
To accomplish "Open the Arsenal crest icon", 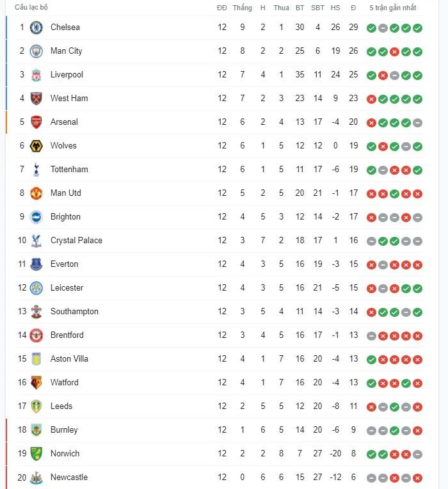I will pos(36,122).
